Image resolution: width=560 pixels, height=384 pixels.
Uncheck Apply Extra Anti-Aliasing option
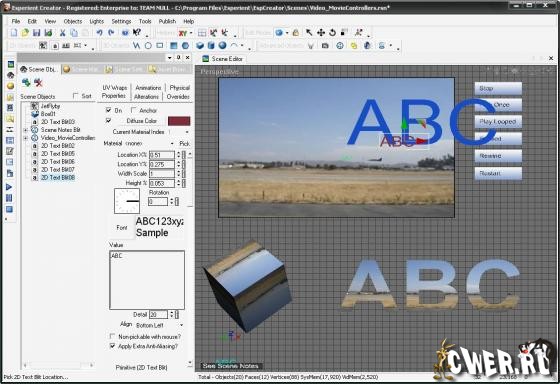point(112,346)
